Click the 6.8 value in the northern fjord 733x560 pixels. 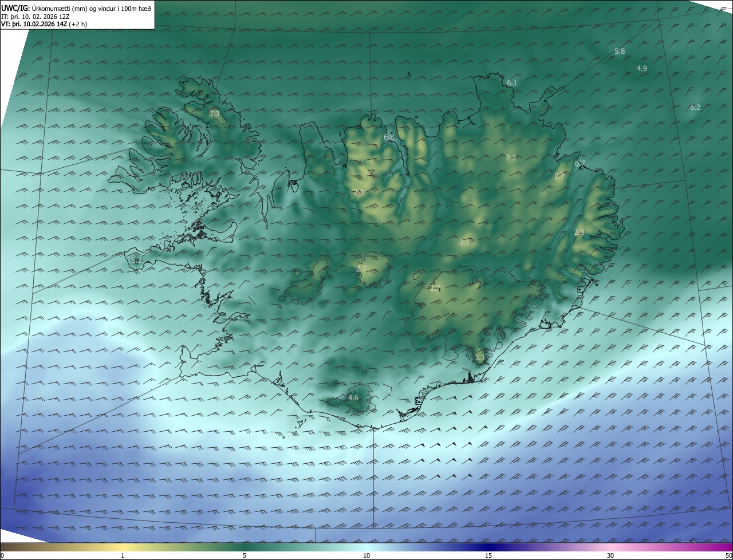pos(389,137)
